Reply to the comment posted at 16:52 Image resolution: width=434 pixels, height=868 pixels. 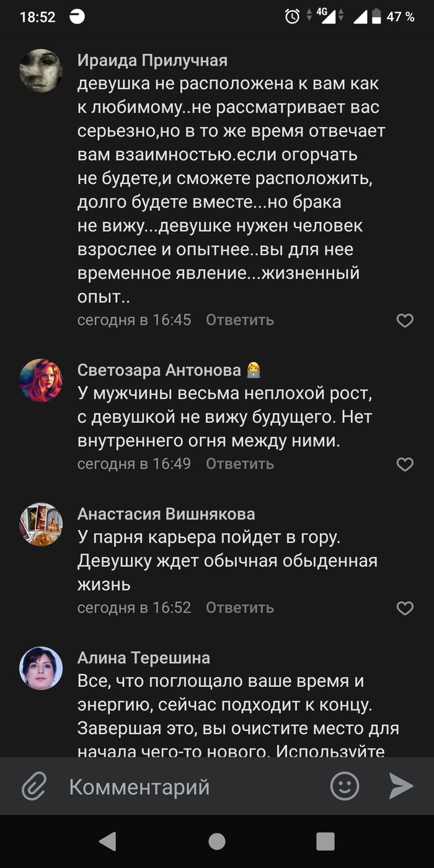tap(240, 608)
